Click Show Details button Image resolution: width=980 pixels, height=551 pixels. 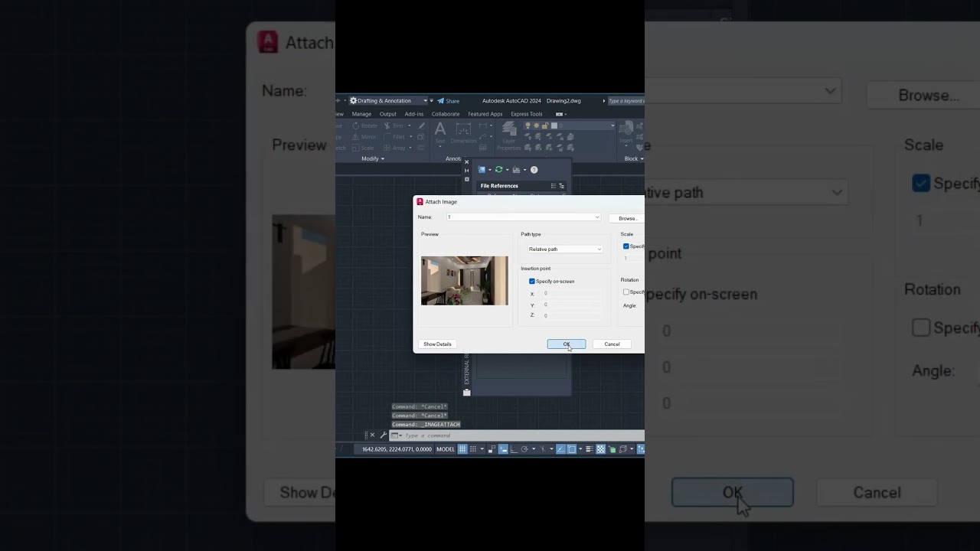pos(438,344)
